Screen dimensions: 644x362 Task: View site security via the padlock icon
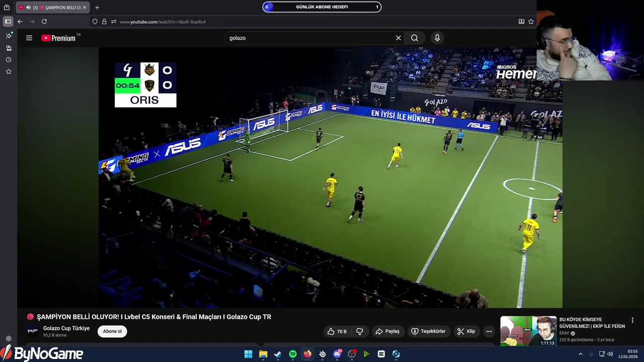point(104,22)
